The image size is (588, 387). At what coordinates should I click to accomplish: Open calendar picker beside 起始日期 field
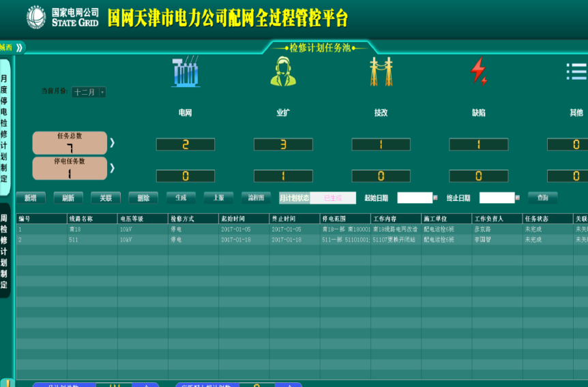[436, 198]
